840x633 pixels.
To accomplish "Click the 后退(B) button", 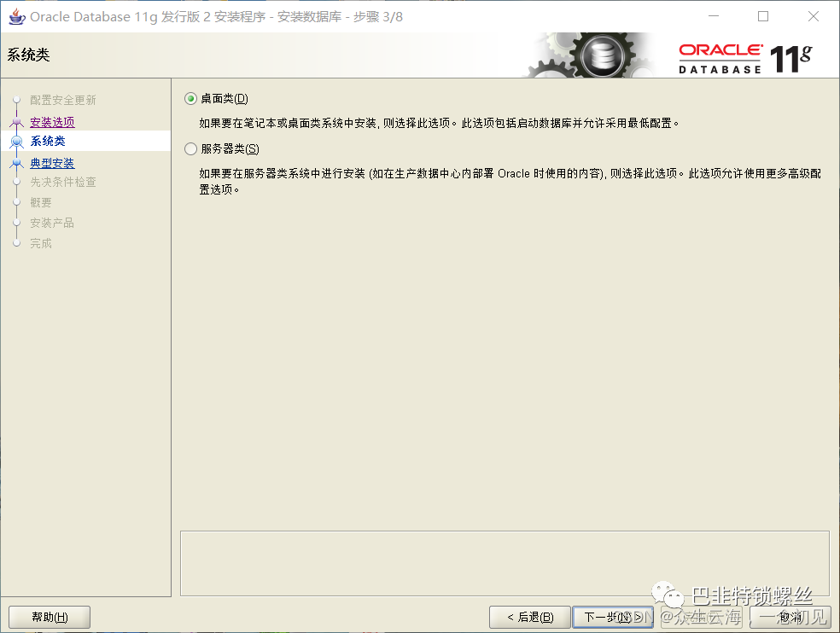I will pyautogui.click(x=530, y=617).
